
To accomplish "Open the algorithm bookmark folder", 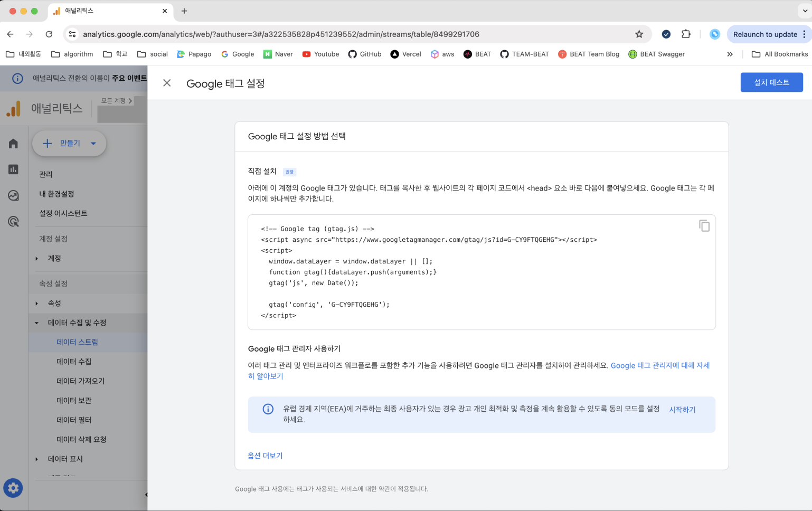I will click(x=72, y=54).
